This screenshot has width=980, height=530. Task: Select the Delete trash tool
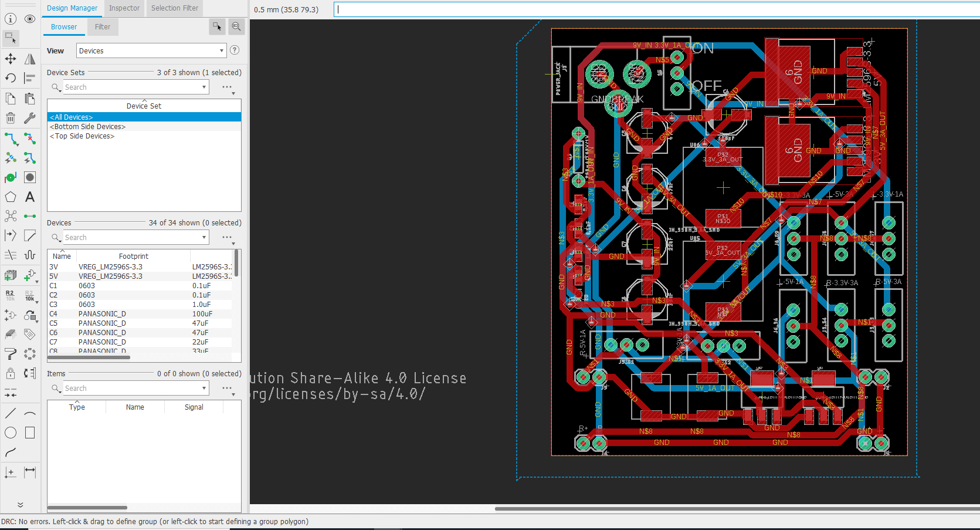point(10,118)
